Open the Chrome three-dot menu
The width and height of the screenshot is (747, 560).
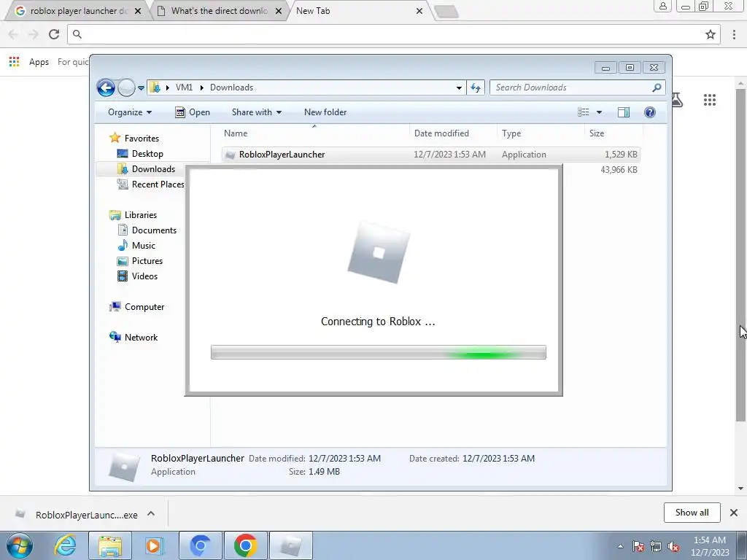[x=734, y=34]
